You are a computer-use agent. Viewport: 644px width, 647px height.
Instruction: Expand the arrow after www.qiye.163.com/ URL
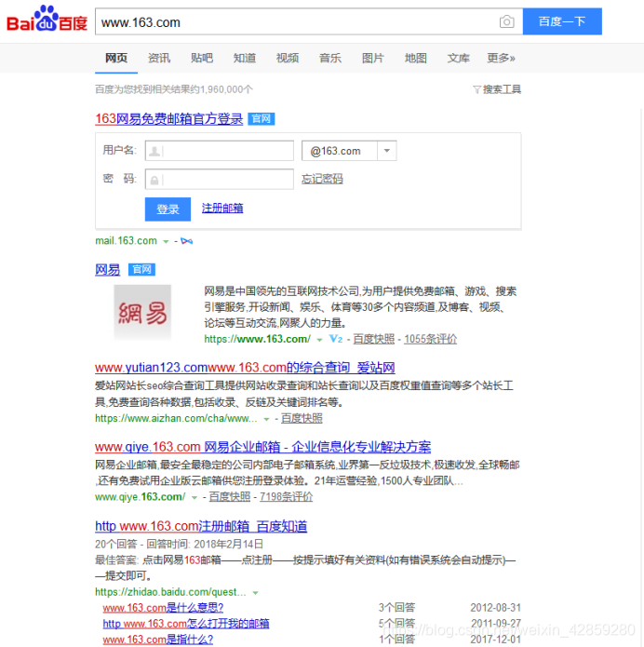coord(195,498)
